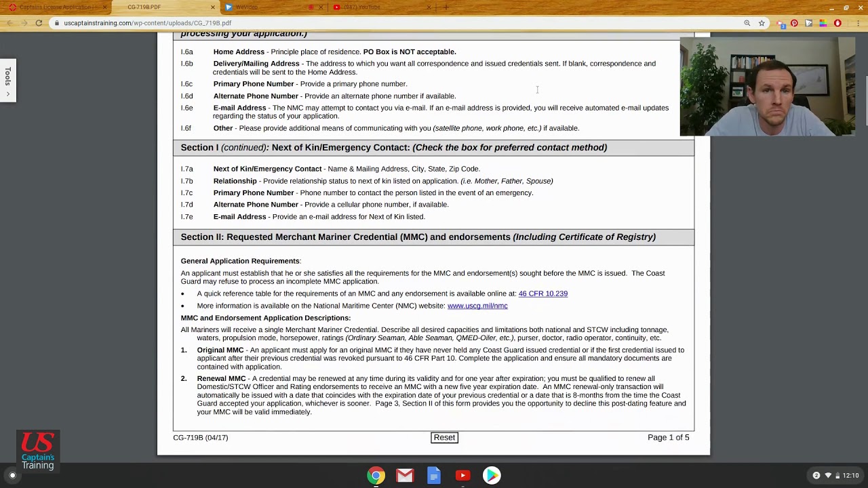868x488 pixels.
Task: Open the extension with badge number 3
Action: 781,24
